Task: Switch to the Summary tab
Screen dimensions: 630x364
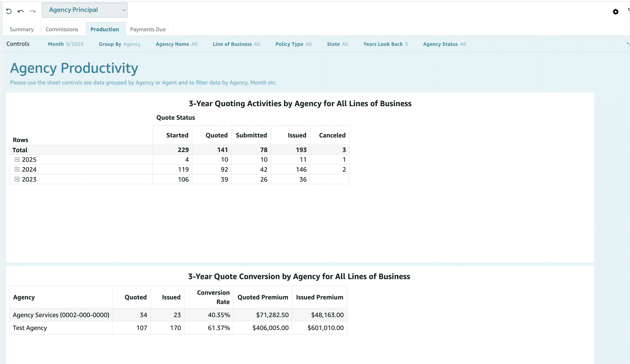Action: coord(22,30)
